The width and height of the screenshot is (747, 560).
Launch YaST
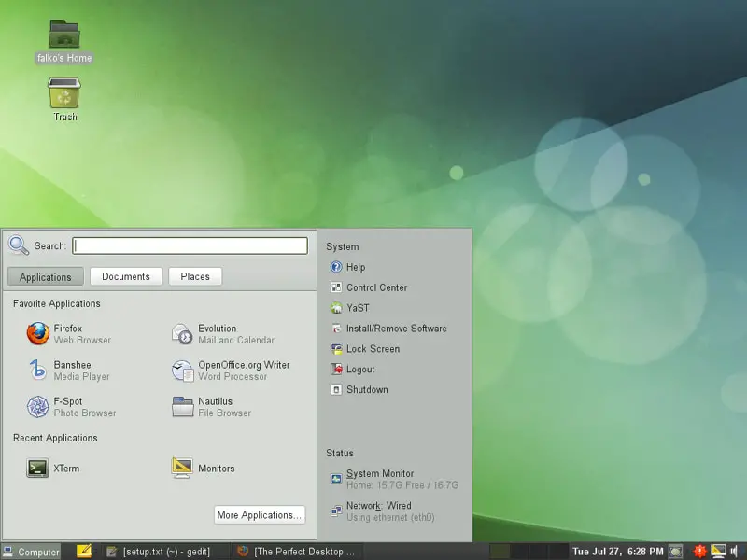pyautogui.click(x=349, y=308)
